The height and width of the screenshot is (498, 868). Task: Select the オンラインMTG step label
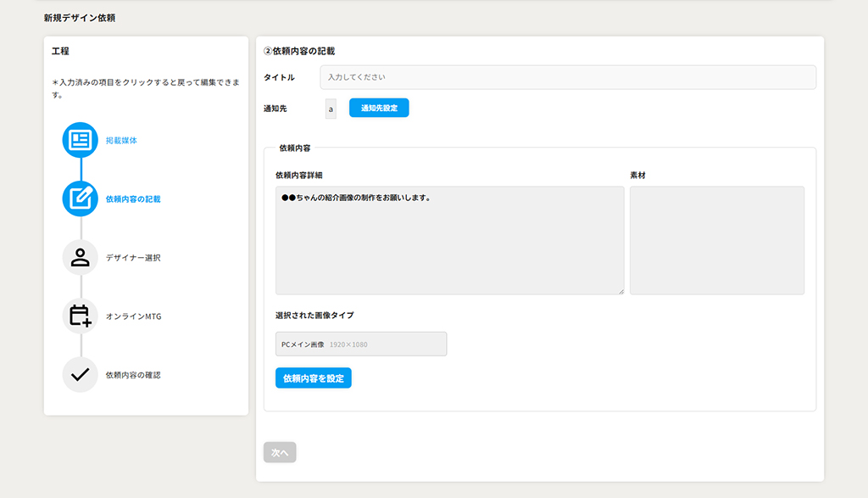pyautogui.click(x=133, y=316)
